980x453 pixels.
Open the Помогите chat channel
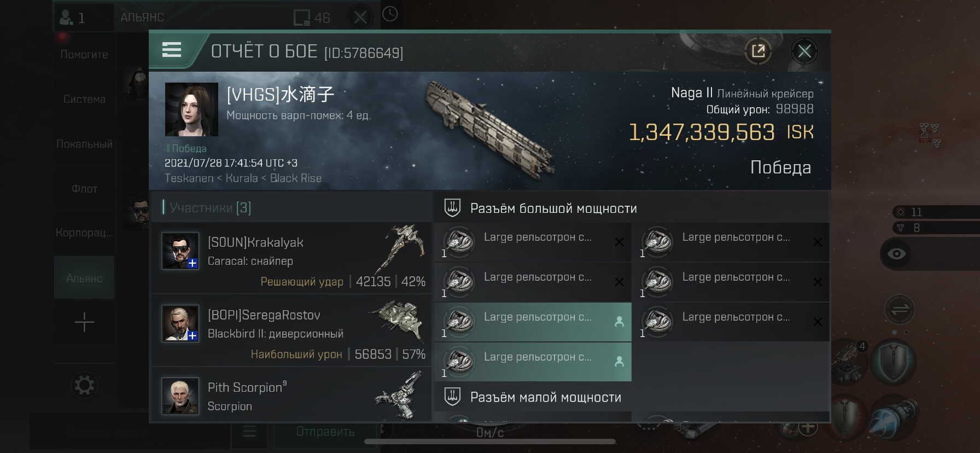click(x=84, y=55)
